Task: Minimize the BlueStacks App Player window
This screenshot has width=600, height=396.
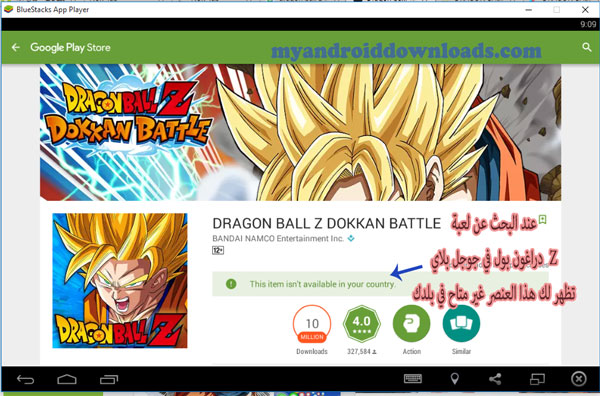Action: 528,10
